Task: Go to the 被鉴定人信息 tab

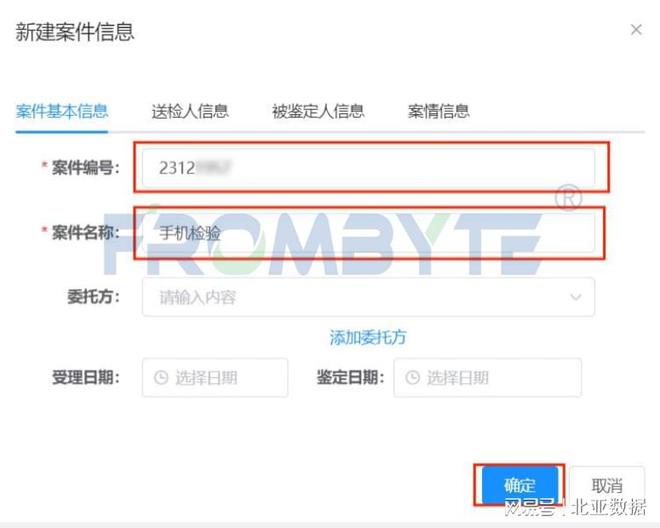Action: 318,112
